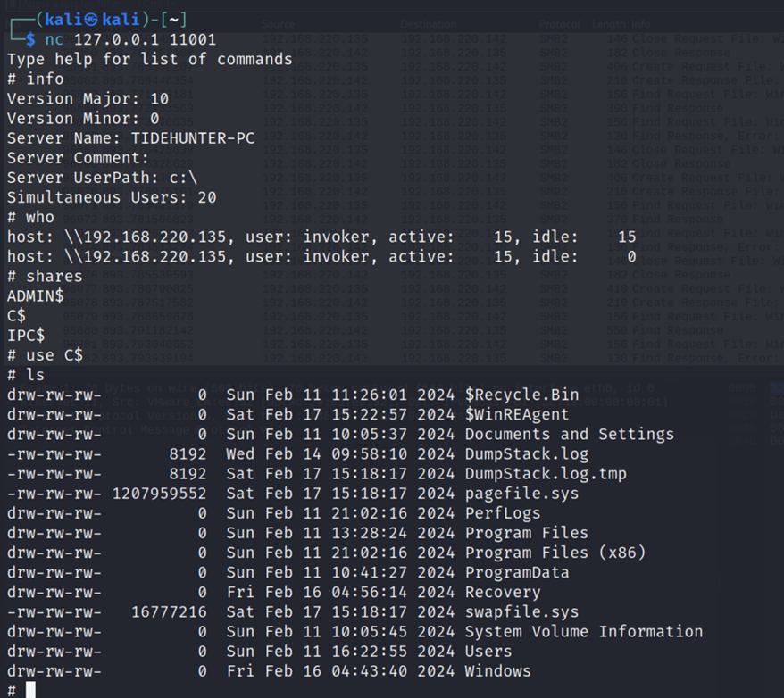This screenshot has height=698, width=784.
Task: Click the Windows directory name
Action: (x=498, y=671)
